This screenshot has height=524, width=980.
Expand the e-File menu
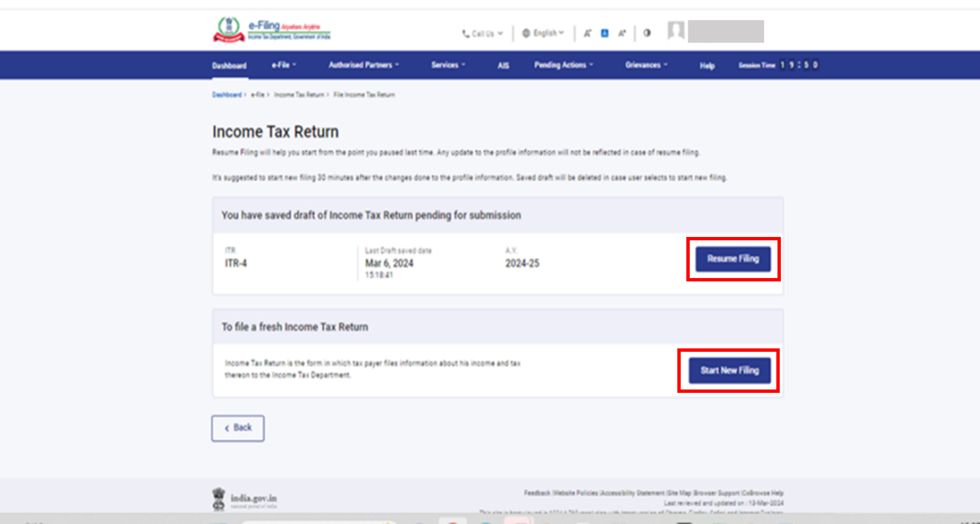coord(284,65)
